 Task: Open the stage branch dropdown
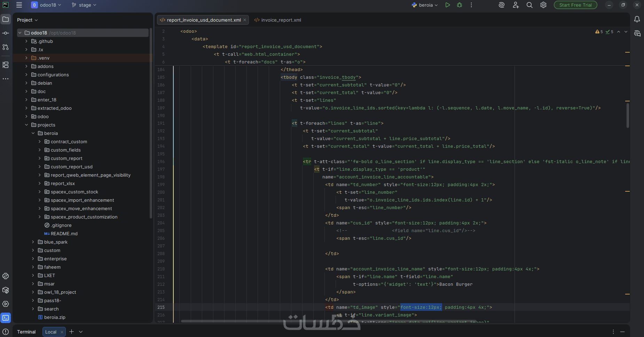click(84, 5)
